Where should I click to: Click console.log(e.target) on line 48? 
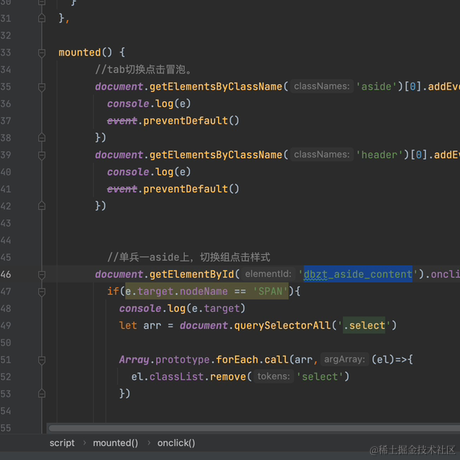(x=182, y=308)
